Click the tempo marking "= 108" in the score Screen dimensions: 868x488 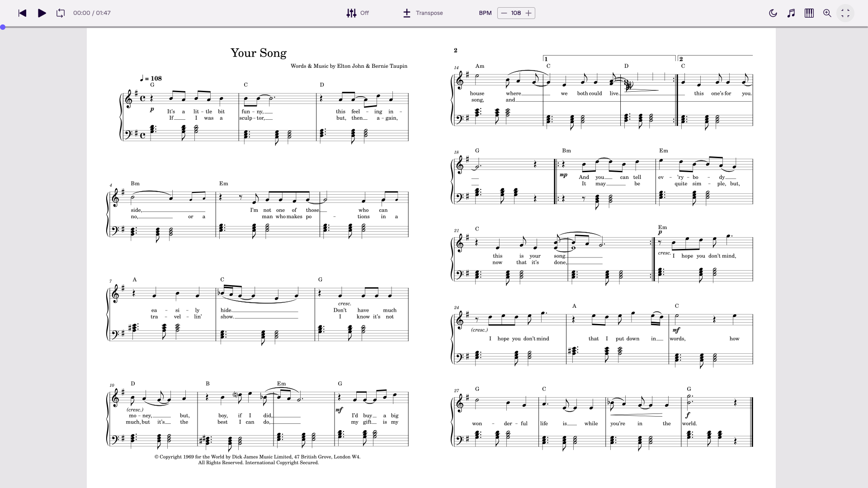(151, 78)
